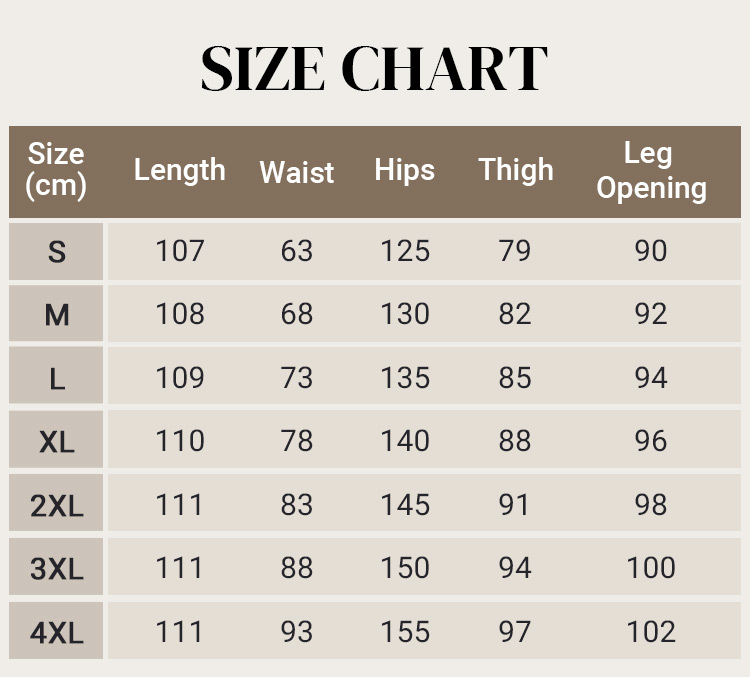The height and width of the screenshot is (677, 750).
Task: Select the XL size row label
Action: pos(57,441)
